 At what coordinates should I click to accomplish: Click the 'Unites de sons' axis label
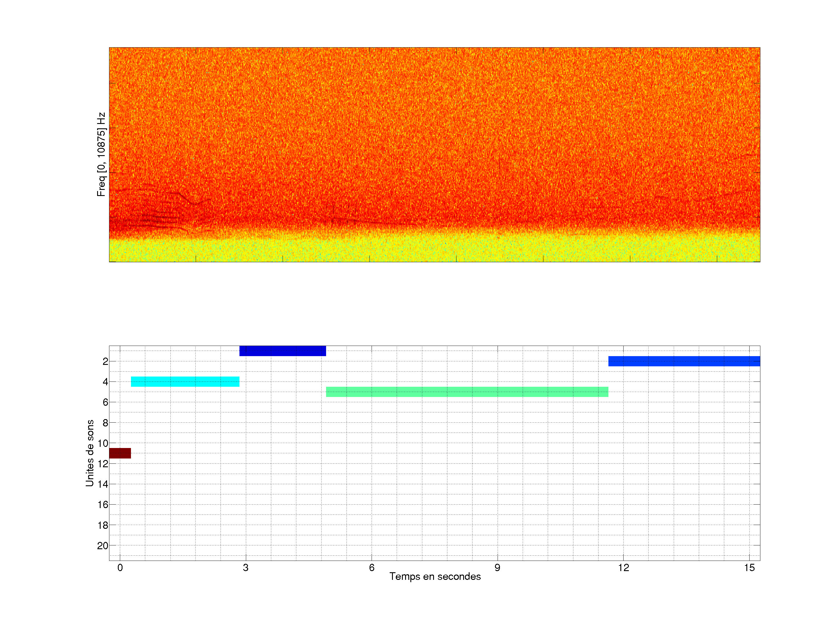coord(90,453)
